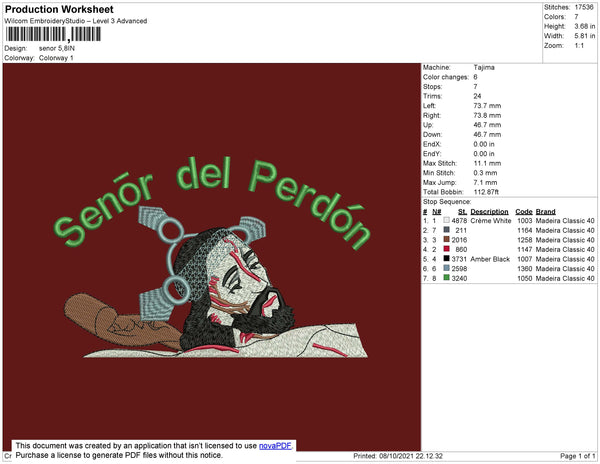This screenshot has width=600, height=464.
Task: Click the Up value '46.7 mm'
Action: tap(487, 125)
